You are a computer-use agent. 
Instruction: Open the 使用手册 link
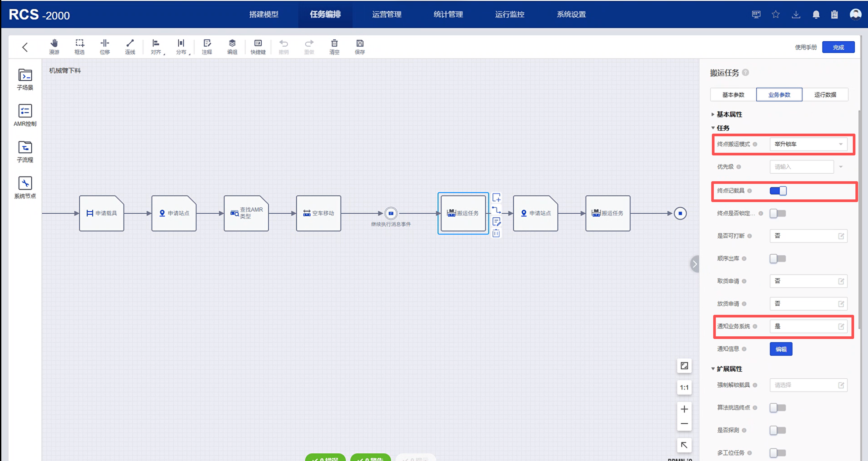click(x=806, y=47)
